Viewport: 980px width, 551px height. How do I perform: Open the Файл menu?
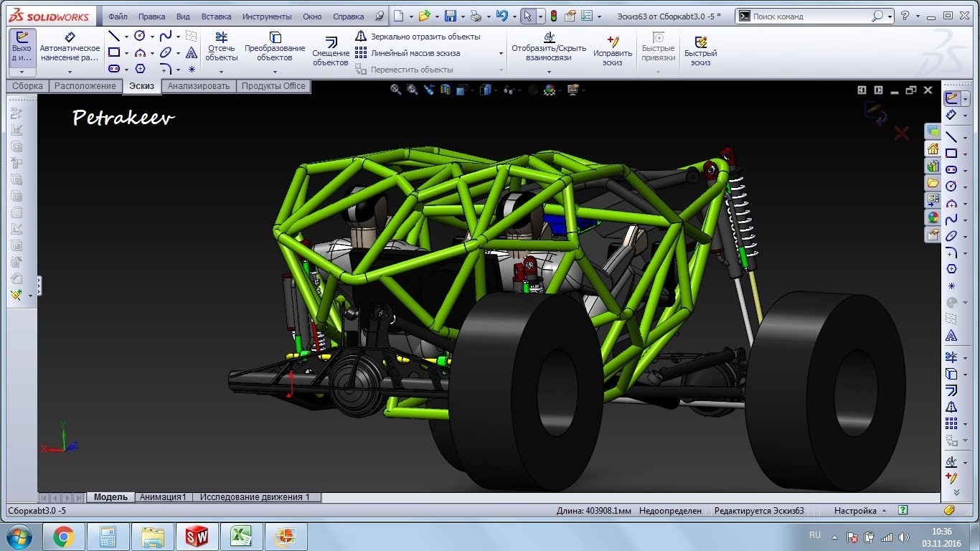pos(118,16)
